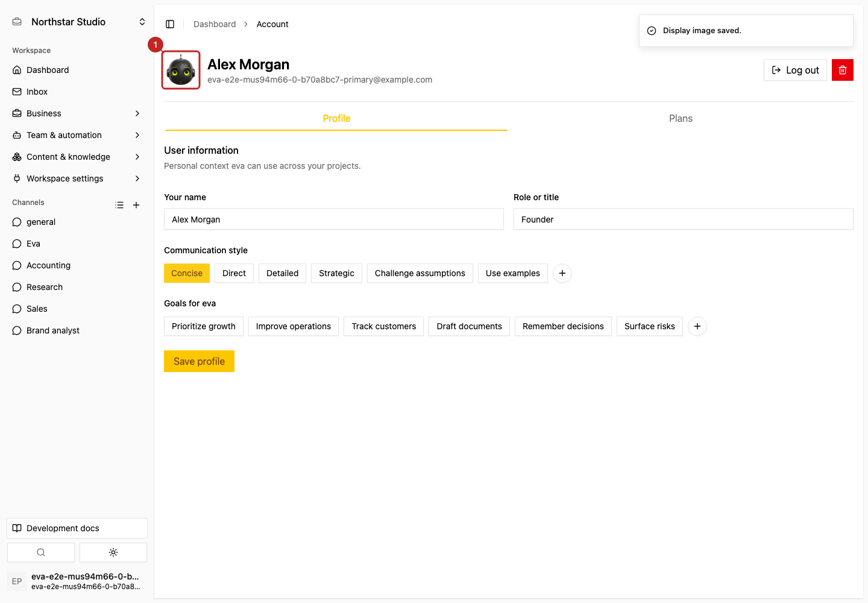
Task: Click the Log out button
Action: click(795, 70)
